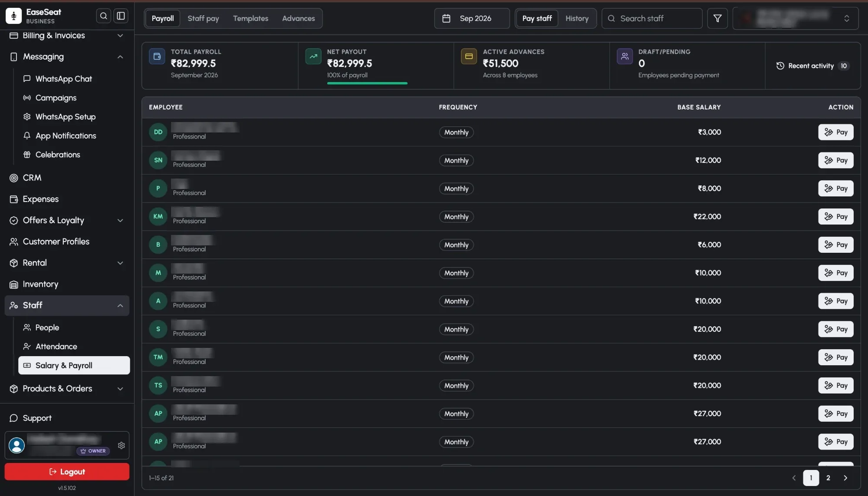This screenshot has height=496, width=868.
Task: Switch to the Advances tab
Action: 299,18
